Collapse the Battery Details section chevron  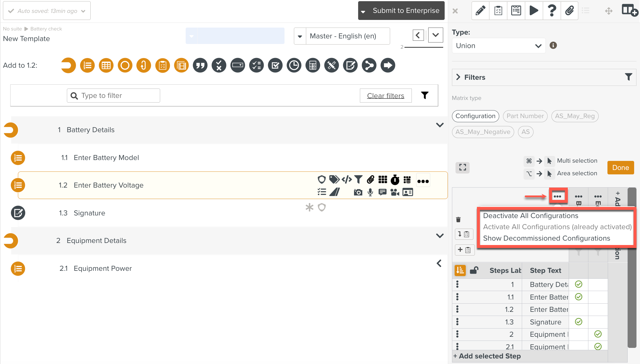pyautogui.click(x=439, y=125)
